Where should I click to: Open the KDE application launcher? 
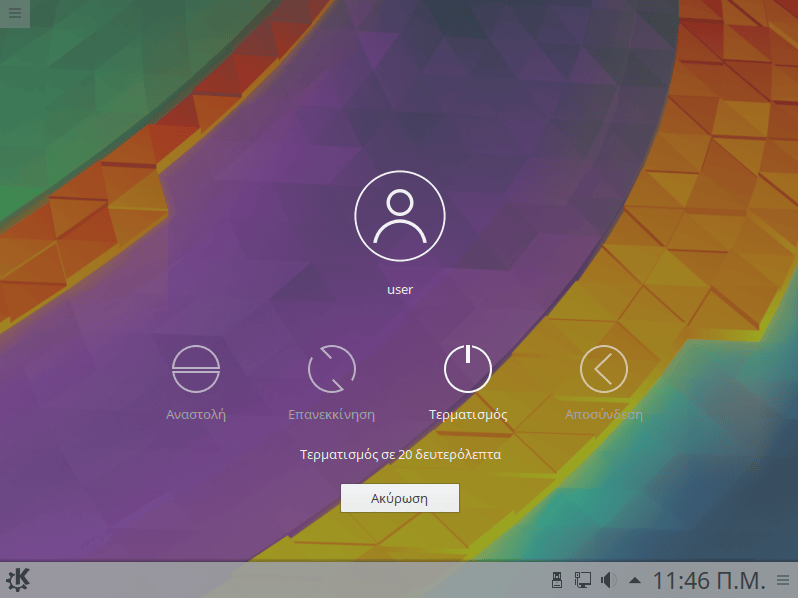18,580
